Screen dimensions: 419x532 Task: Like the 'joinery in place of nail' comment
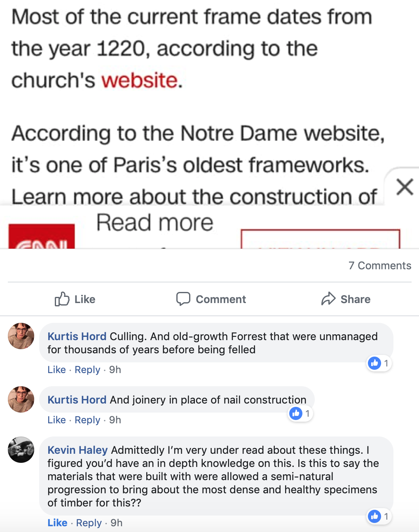[x=56, y=420]
